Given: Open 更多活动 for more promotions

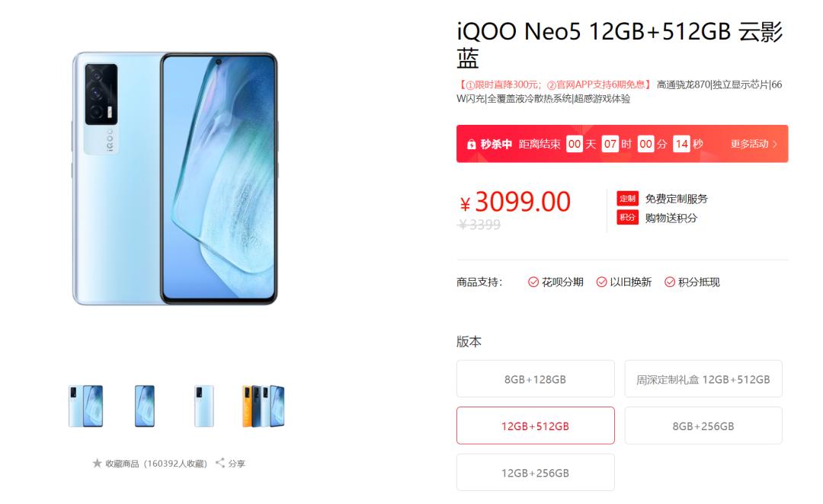Looking at the screenshot, I should pyautogui.click(x=750, y=144).
